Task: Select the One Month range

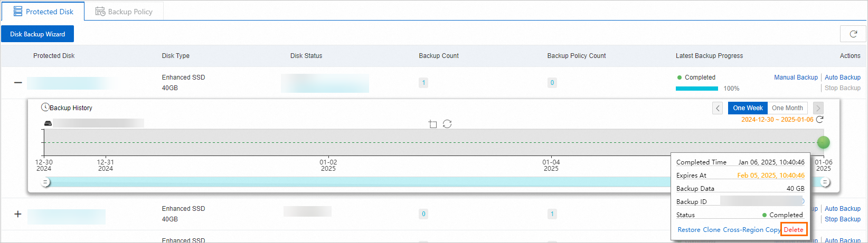Action: coord(787,108)
